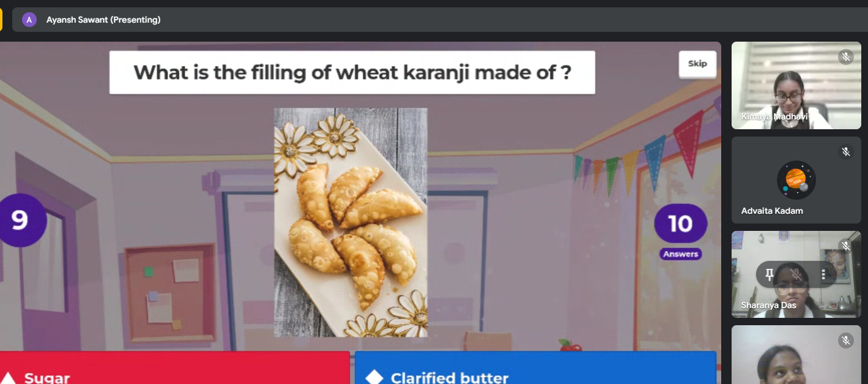Click Ayansh Sawant's presenter avatar icon
This screenshot has width=868, height=384.
point(29,20)
